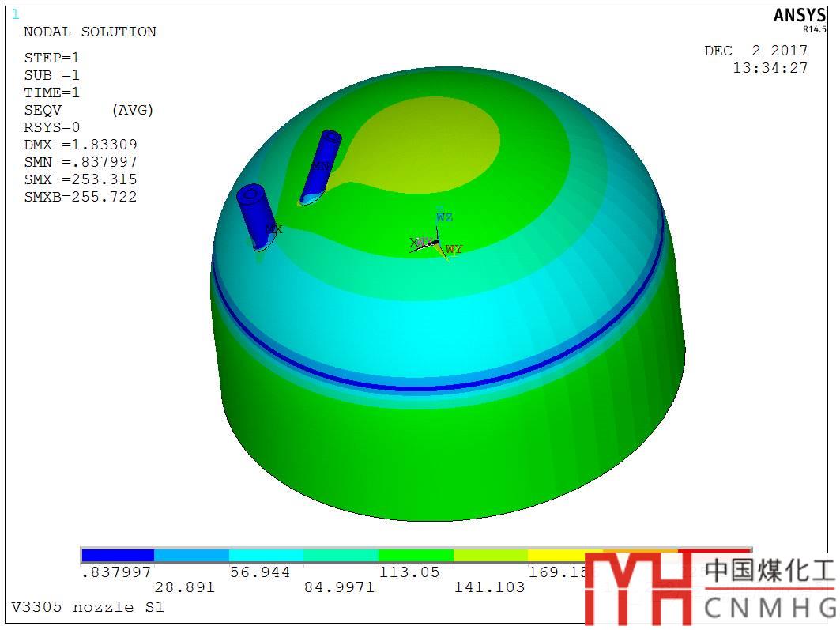Click the window number 1 in corner
The height and width of the screenshot is (630, 840).
pos(15,14)
